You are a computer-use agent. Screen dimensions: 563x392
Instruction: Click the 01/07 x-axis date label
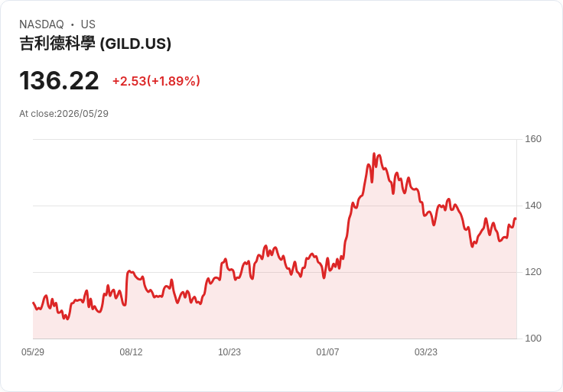tap(327, 352)
